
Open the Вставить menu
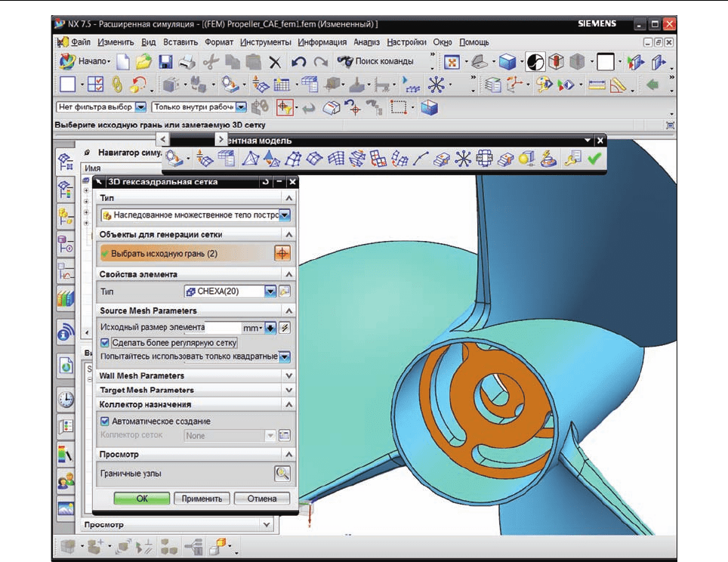180,42
